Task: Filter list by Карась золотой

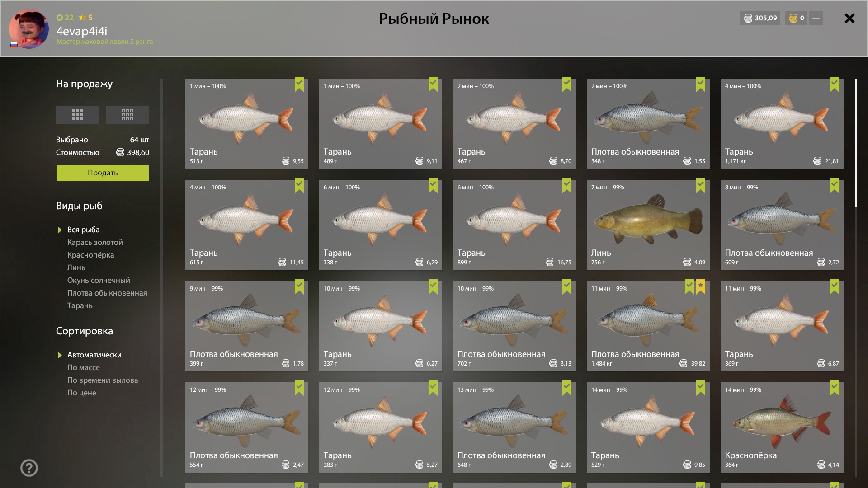Action: [x=95, y=242]
